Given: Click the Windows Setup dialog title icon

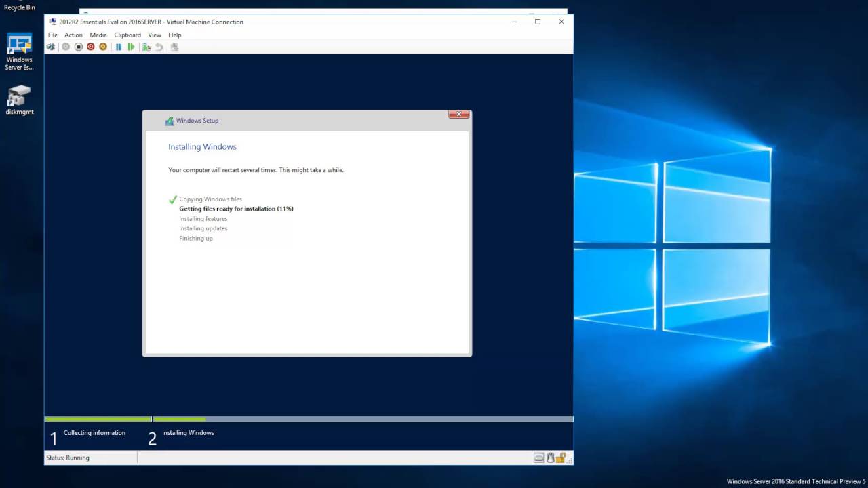Looking at the screenshot, I should [x=170, y=121].
